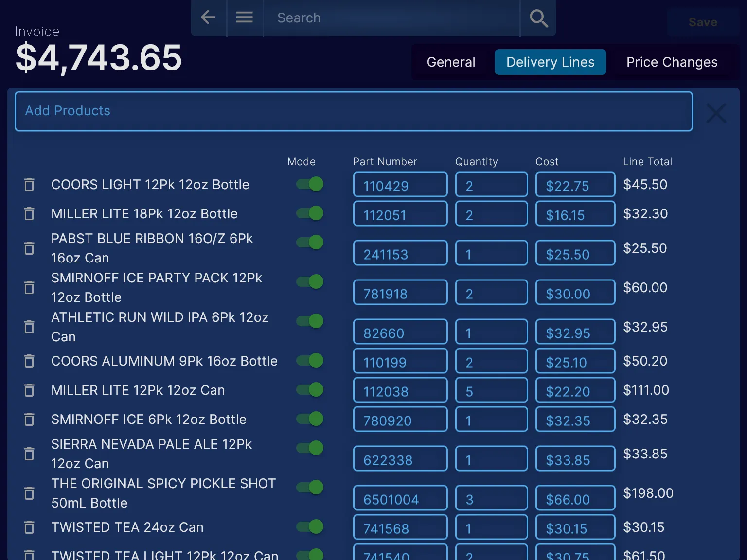Edit the $30.00 cost field

coord(575,293)
